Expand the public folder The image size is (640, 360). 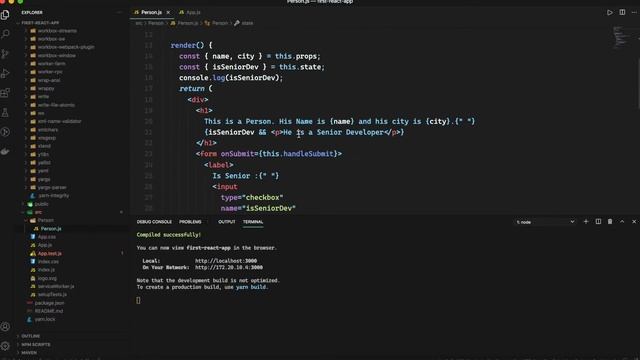coord(41,204)
